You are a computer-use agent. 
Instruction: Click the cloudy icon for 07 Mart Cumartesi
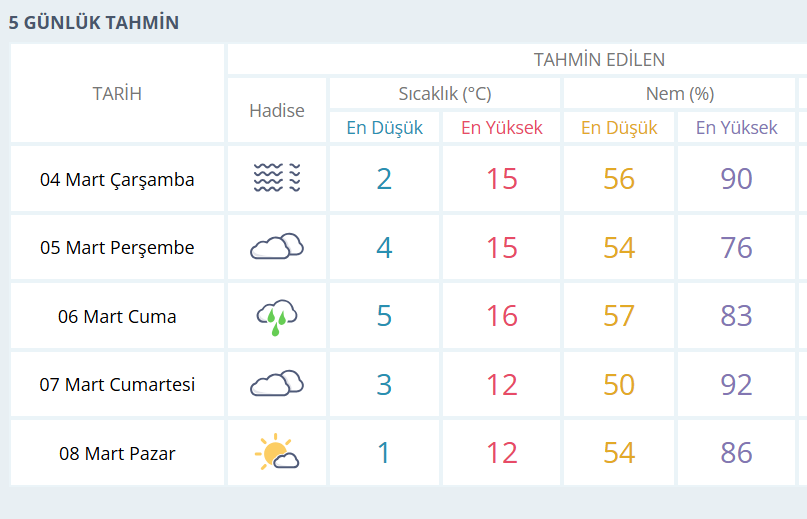click(277, 384)
